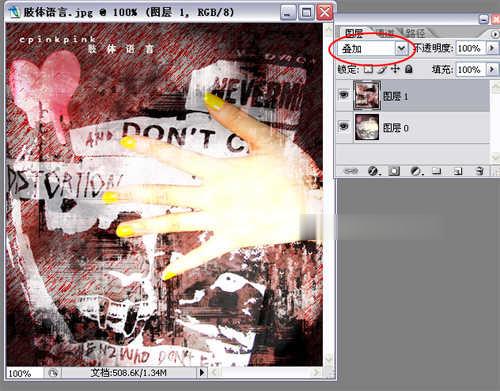The width and height of the screenshot is (500, 391).
Task: Select the 图层 0 thumbnail
Action: click(367, 127)
